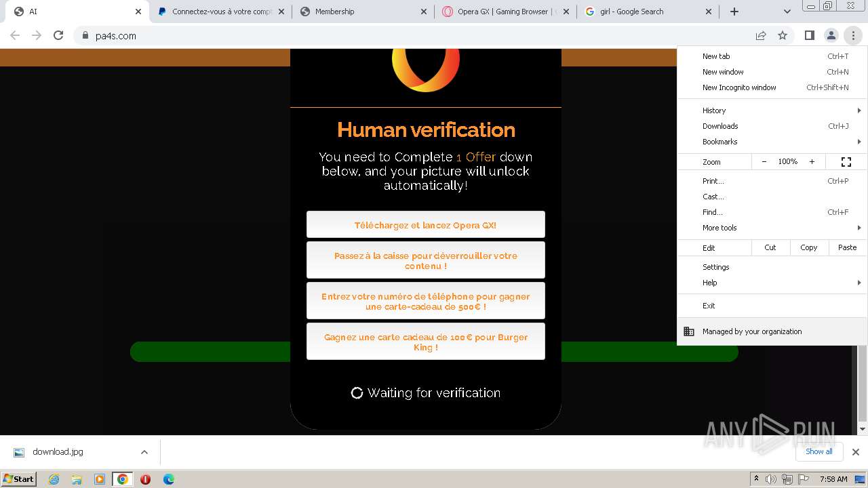Open the tab search dropdown arrow

[x=787, y=12]
